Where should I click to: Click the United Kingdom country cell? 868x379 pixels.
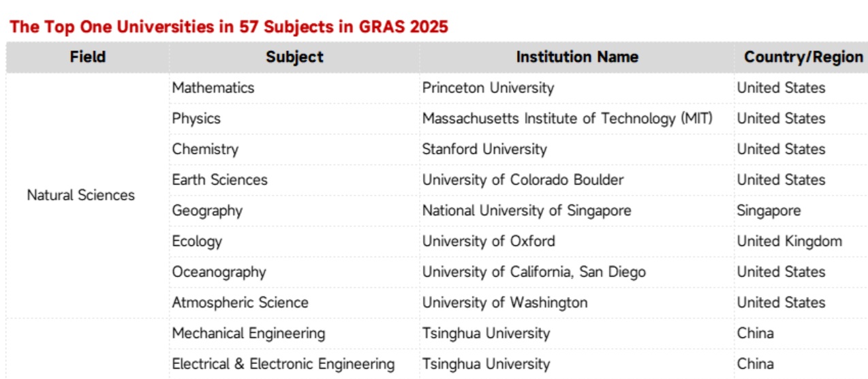(789, 241)
